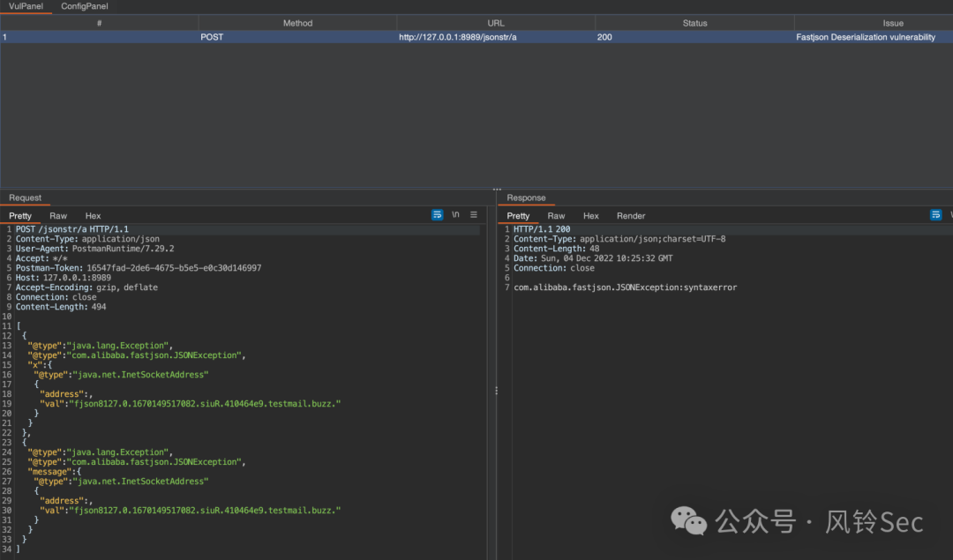The image size is (953, 560).
Task: Select the Pretty view in Request panel
Action: [20, 215]
